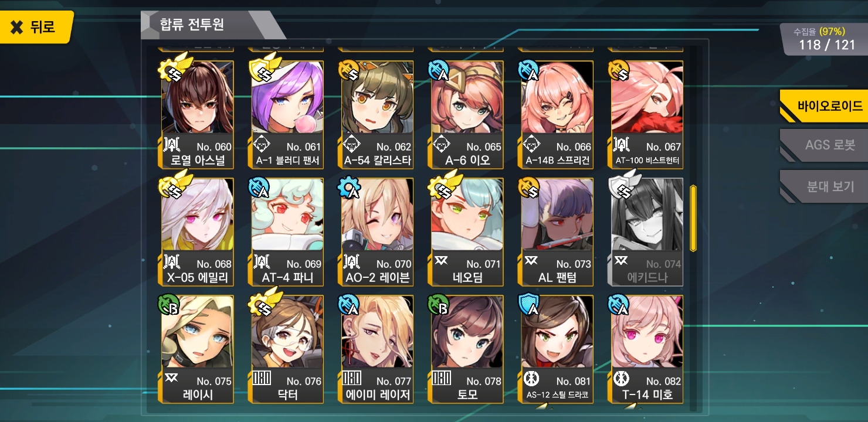Select the greyed-out 에키드나 No. 074 card
The height and width of the screenshot is (422, 868).
click(x=647, y=232)
